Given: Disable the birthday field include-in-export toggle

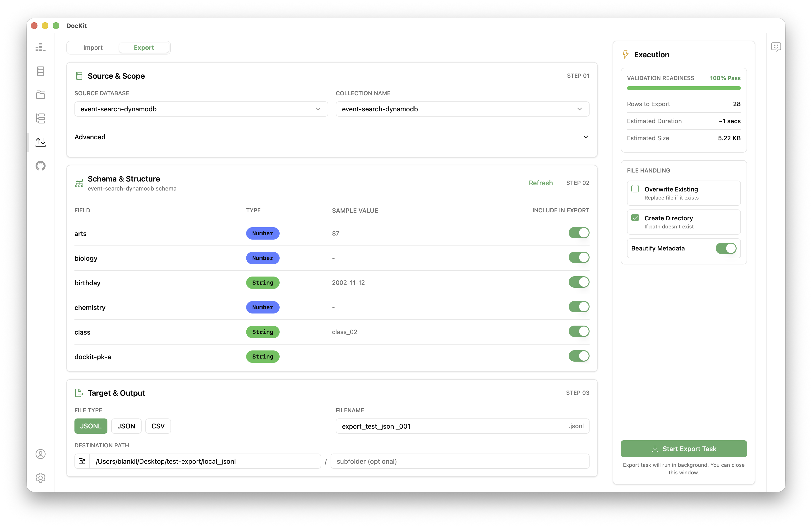Looking at the screenshot, I should tap(579, 282).
